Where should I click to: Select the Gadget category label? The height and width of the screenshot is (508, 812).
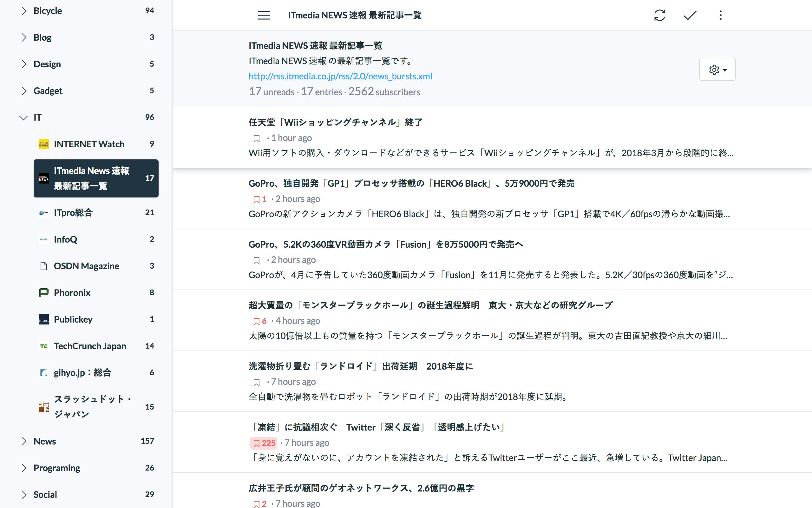tap(48, 91)
